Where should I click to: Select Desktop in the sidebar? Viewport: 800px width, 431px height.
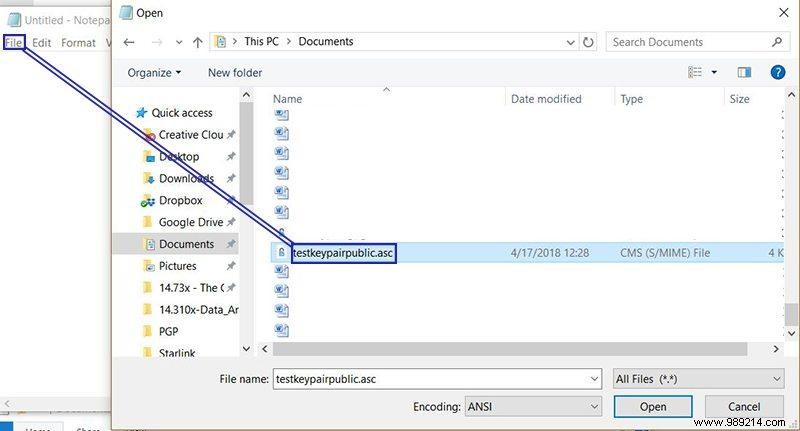click(x=179, y=157)
